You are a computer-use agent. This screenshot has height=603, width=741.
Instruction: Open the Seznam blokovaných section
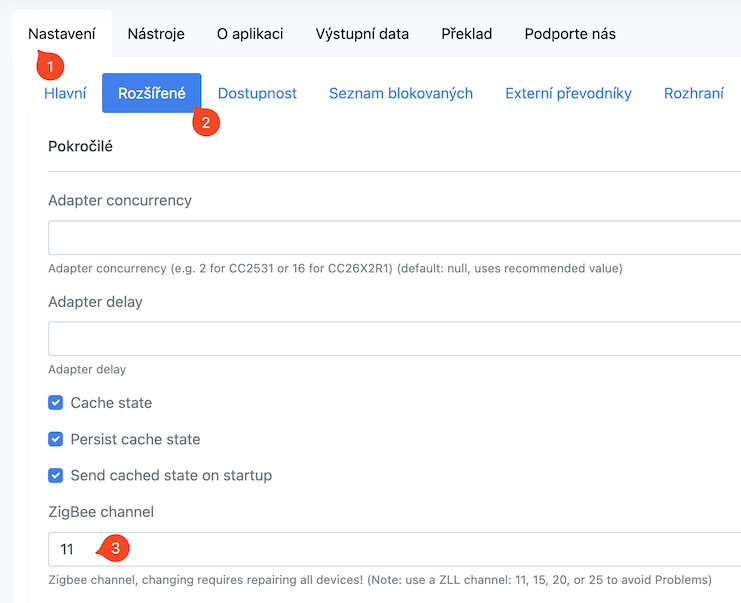401,93
